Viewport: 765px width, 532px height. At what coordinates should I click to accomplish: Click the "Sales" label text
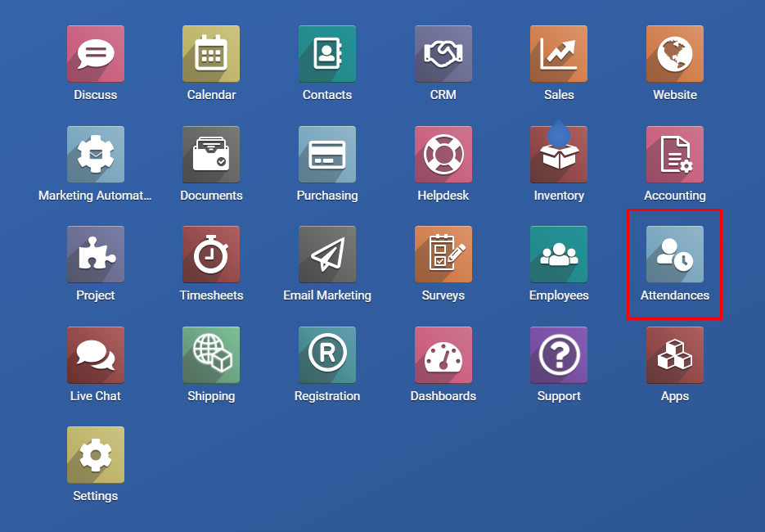(x=559, y=95)
